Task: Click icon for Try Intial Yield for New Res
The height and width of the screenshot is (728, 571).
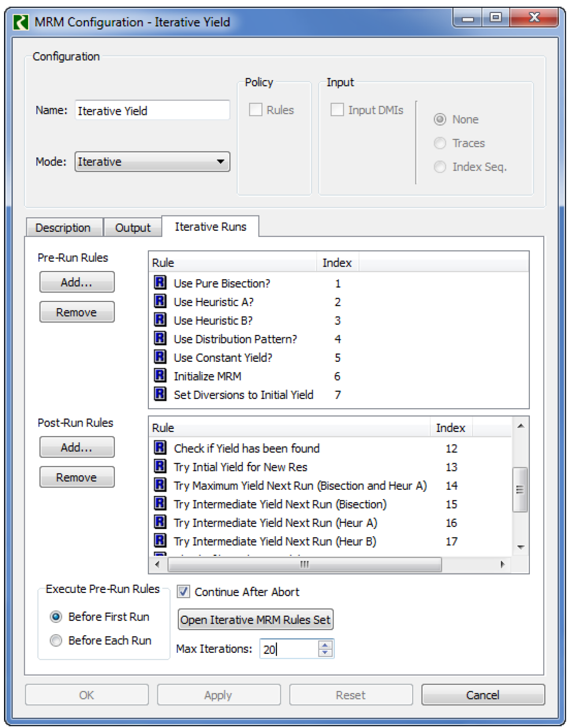Action: [x=160, y=466]
